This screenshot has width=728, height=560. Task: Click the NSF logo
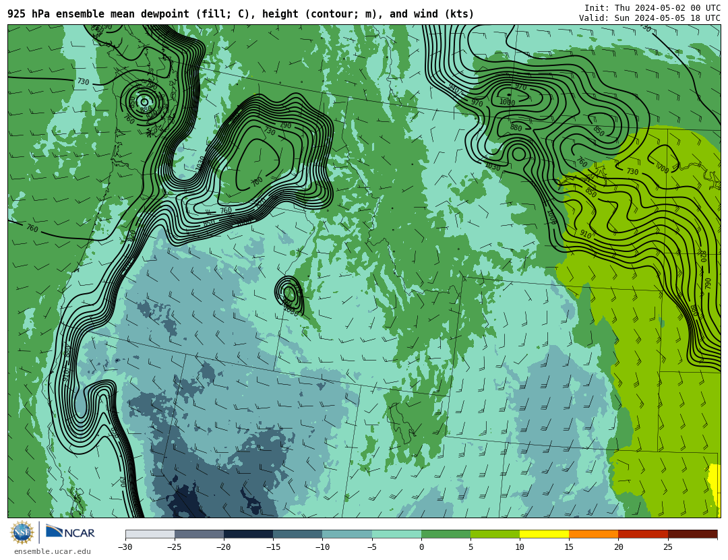22,532
